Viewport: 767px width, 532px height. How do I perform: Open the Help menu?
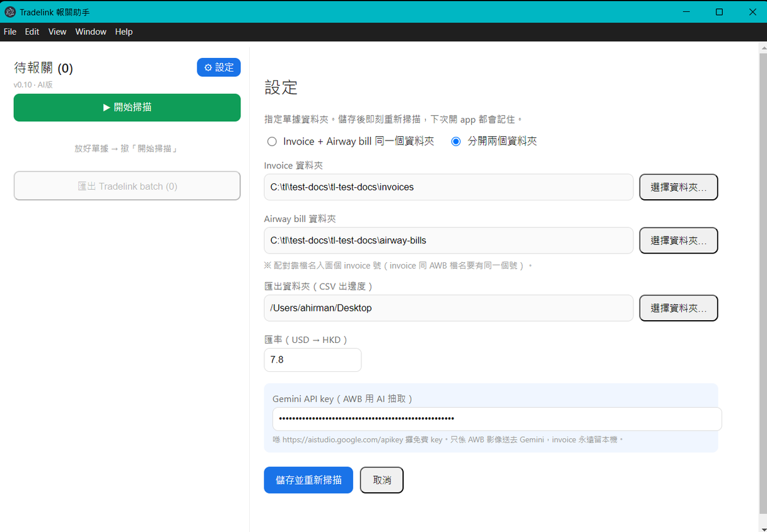(x=124, y=32)
